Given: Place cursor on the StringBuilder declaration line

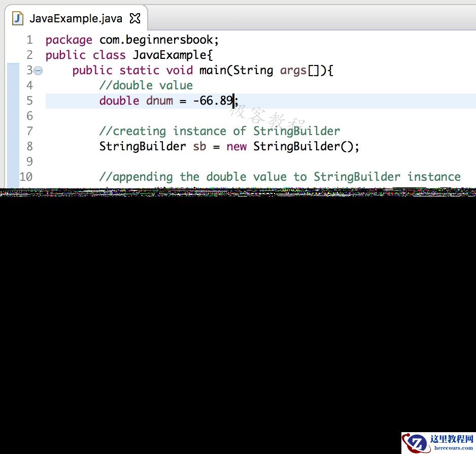Looking at the screenshot, I should [228, 146].
